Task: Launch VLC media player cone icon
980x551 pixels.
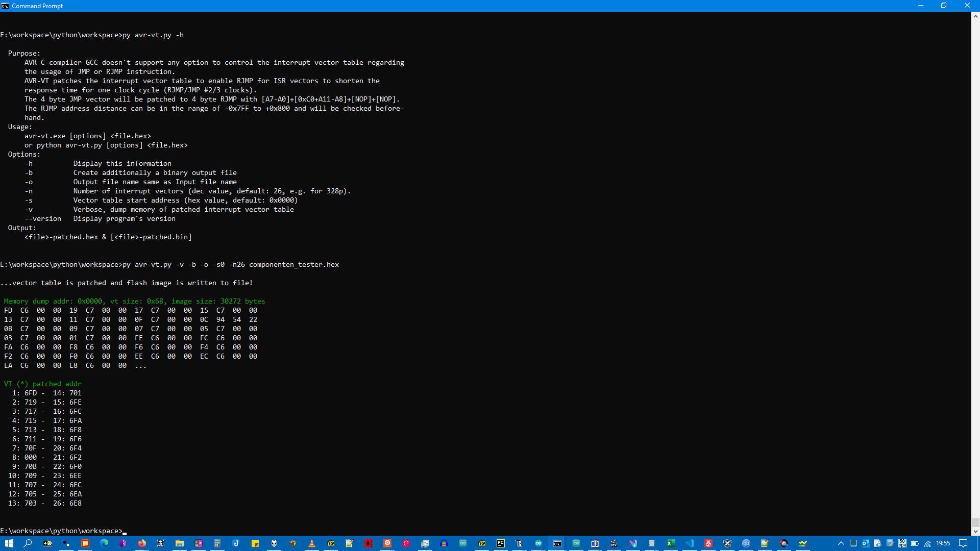Action: [x=312, y=543]
